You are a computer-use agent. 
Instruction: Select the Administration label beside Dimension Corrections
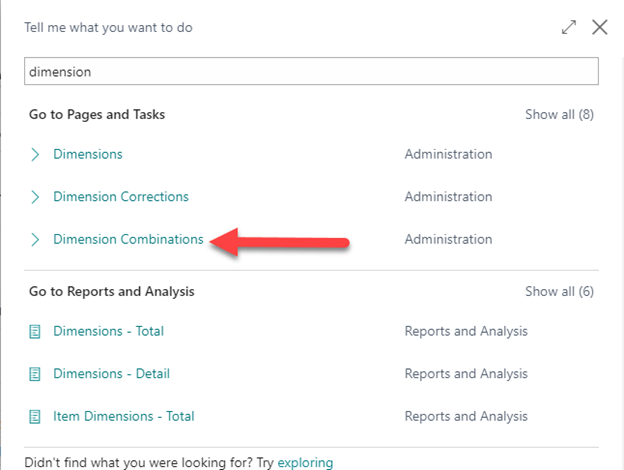448,197
